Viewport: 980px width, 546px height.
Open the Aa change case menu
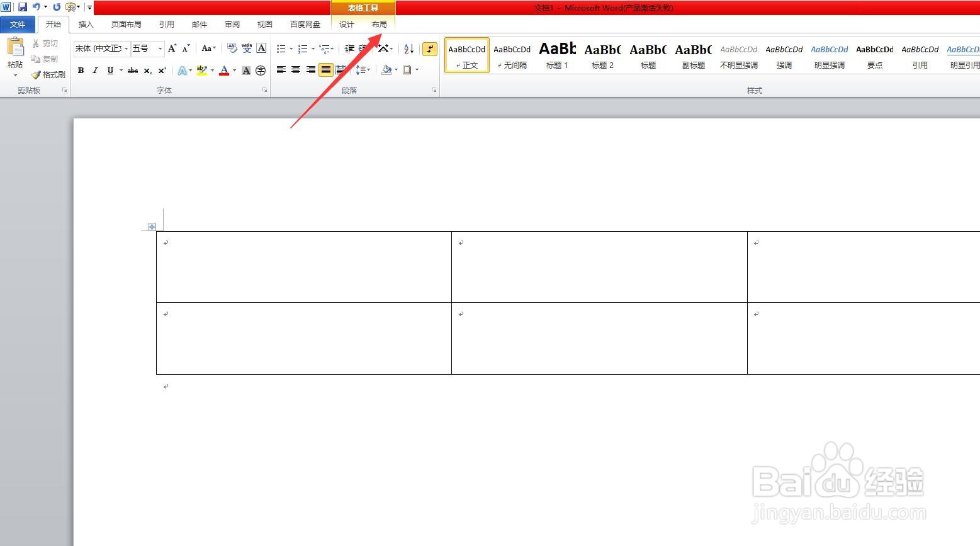pos(208,48)
